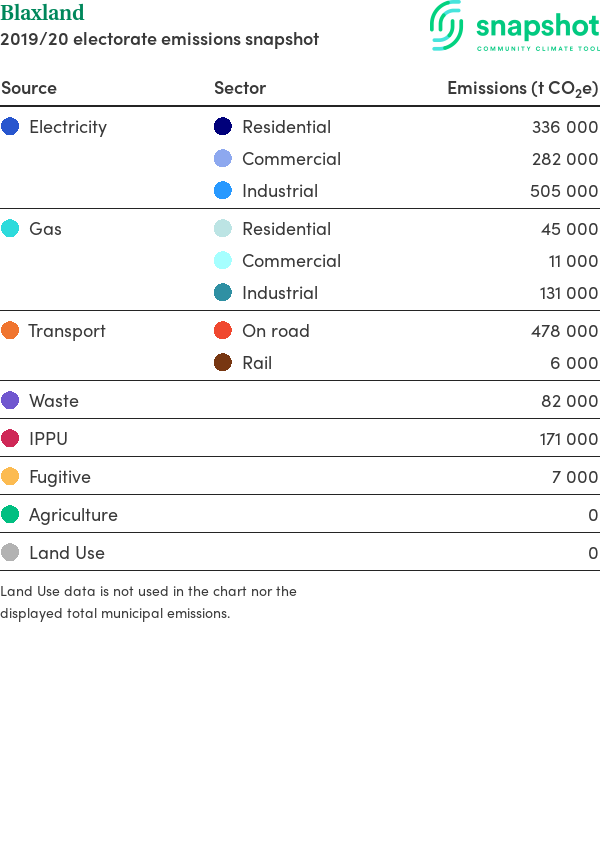The image size is (600, 850).
Task: Click the Rail brown dot
Action: [223, 362]
